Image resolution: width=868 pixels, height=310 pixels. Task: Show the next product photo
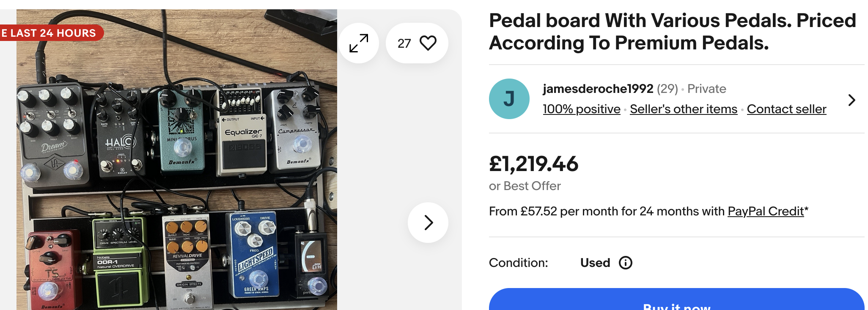[x=428, y=223]
